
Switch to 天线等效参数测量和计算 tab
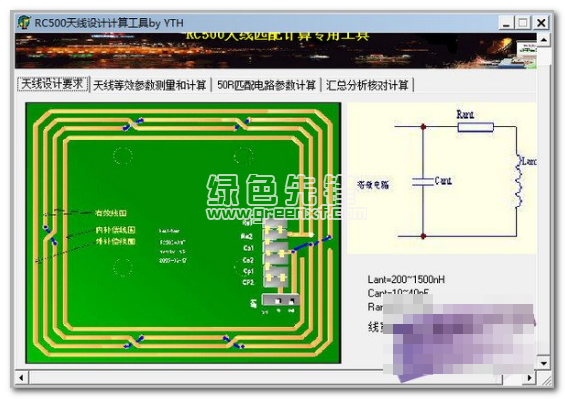(150, 85)
